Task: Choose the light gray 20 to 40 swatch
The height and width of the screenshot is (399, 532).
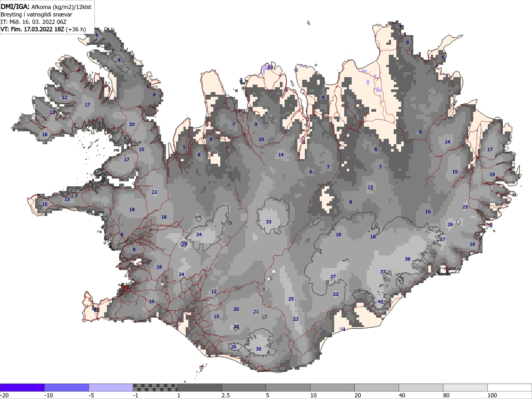Action: [377, 387]
